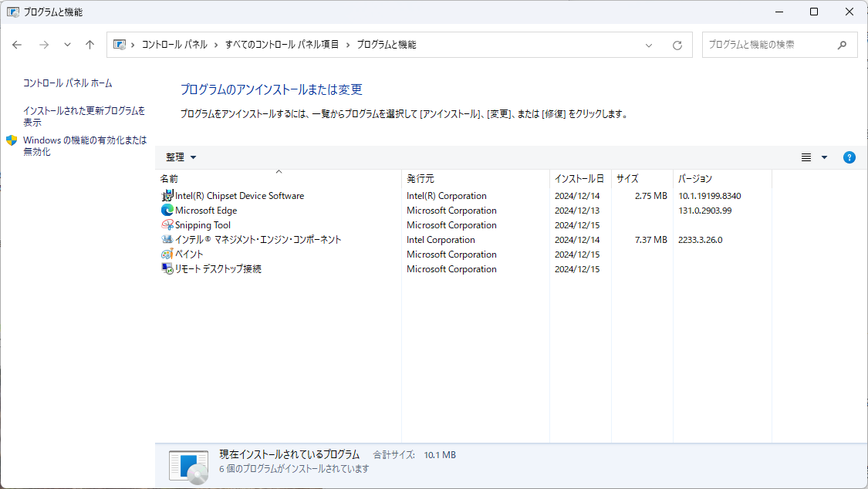Click the window title bar icon

click(x=13, y=12)
